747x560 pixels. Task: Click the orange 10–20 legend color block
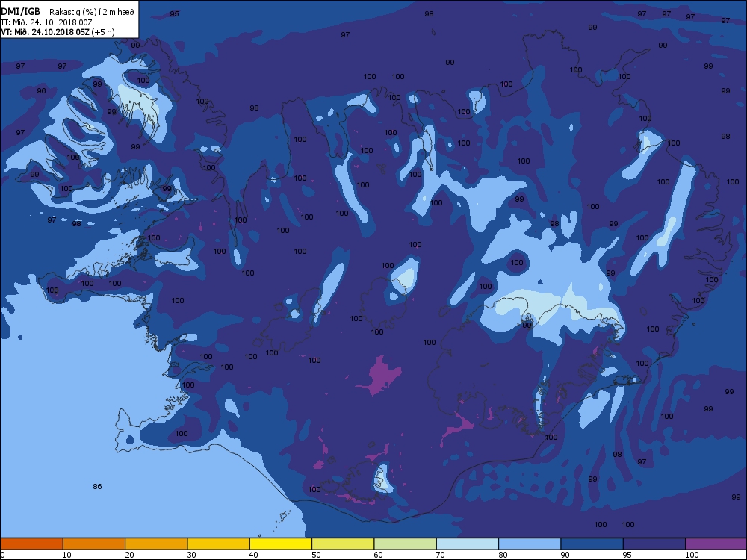(94, 544)
